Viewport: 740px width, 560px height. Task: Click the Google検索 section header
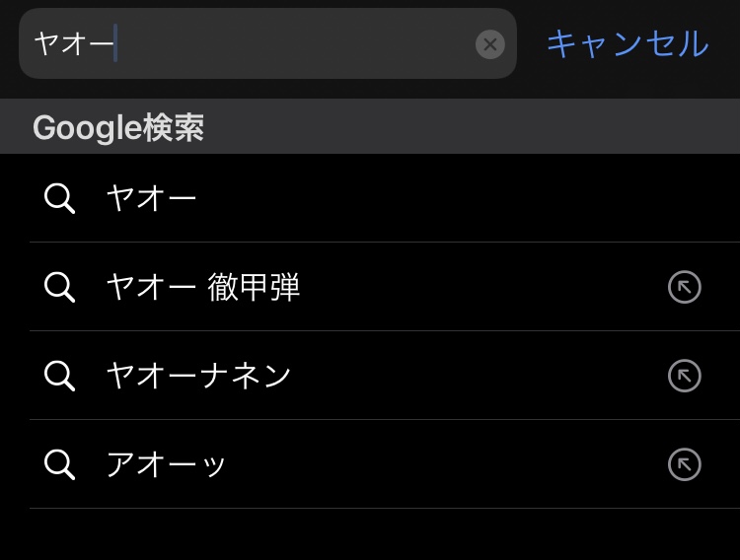pyautogui.click(x=118, y=127)
